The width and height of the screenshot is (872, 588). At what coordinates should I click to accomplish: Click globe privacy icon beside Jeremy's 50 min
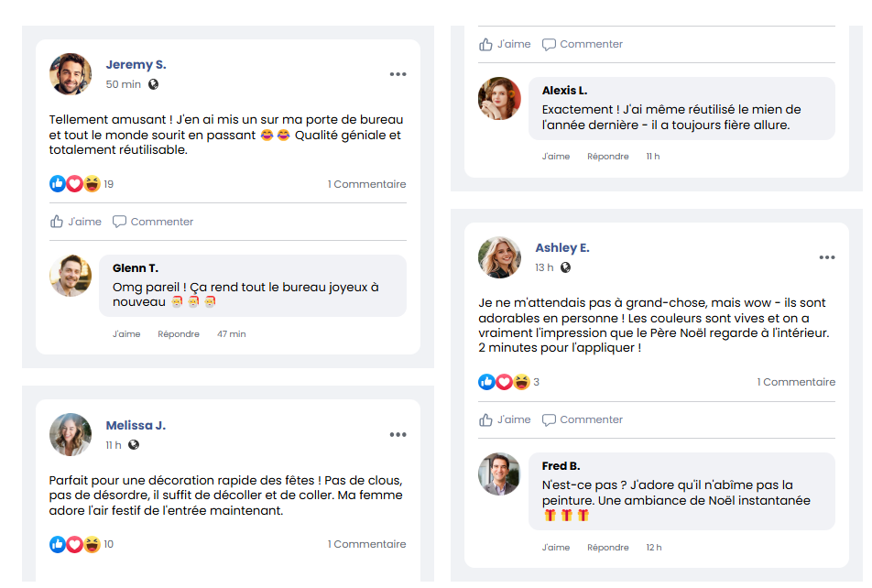coord(153,84)
